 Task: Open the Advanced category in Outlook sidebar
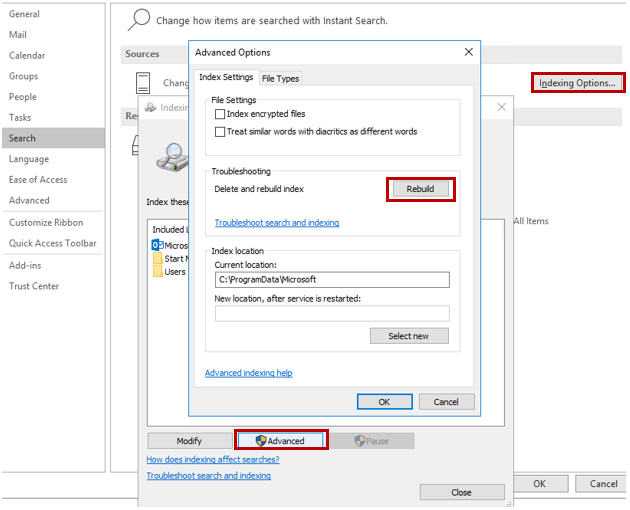coord(53,200)
